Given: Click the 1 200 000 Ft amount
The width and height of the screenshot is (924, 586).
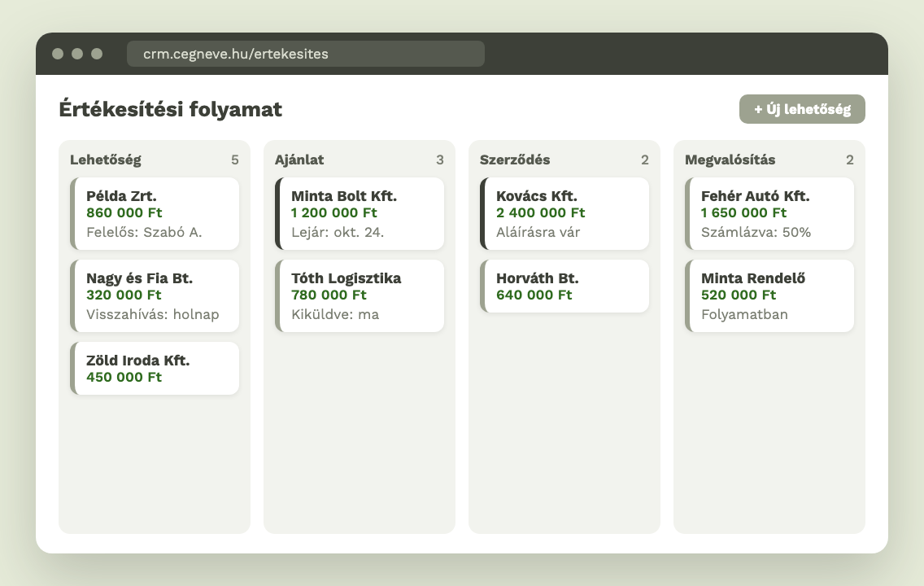Looking at the screenshot, I should coord(334,212).
